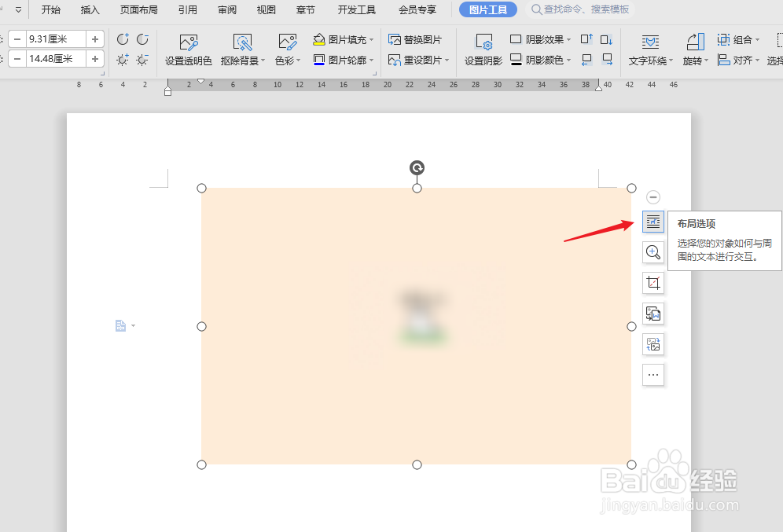Click the decrease brightness sun icon

point(143,60)
